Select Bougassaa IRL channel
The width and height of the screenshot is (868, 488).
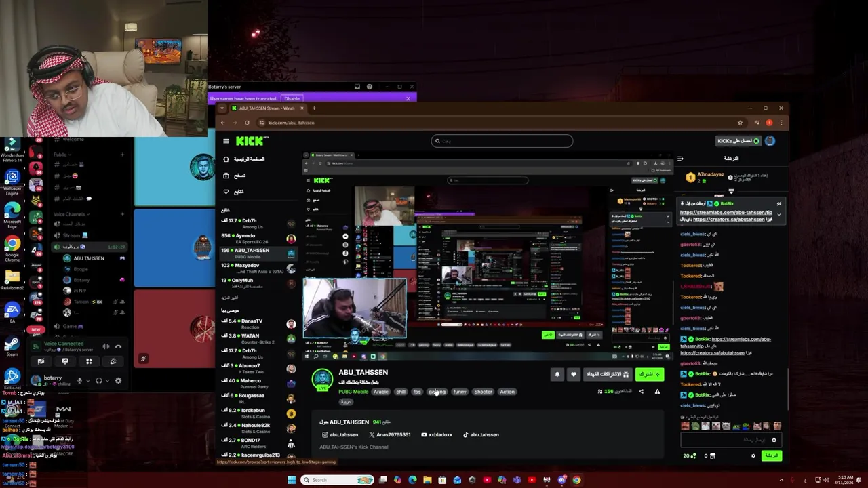pos(258,398)
